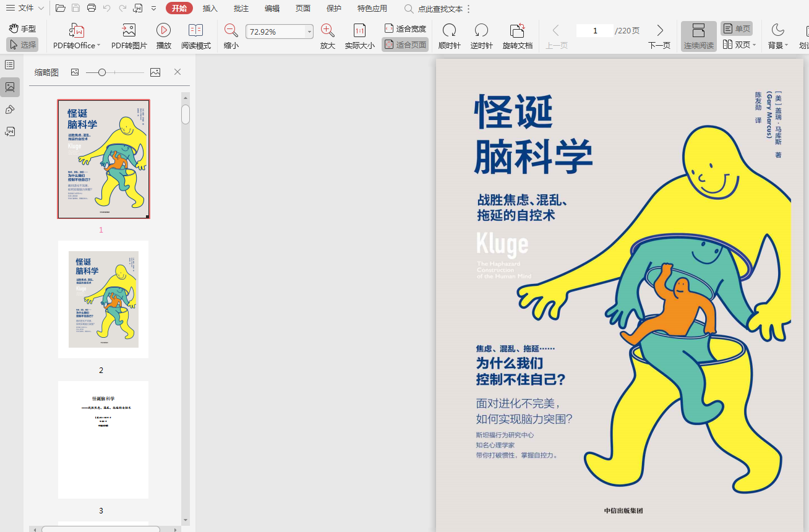Adjust the thumbnail size slider

[x=102, y=72]
